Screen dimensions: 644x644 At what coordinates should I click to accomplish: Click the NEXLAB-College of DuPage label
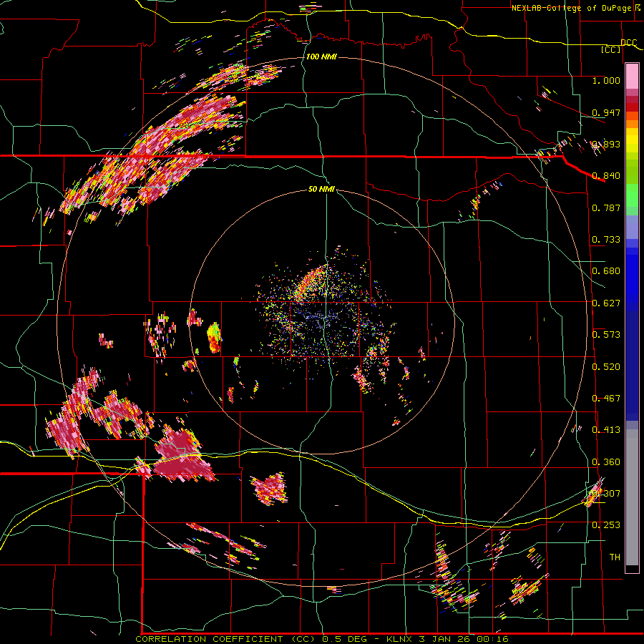point(571,8)
